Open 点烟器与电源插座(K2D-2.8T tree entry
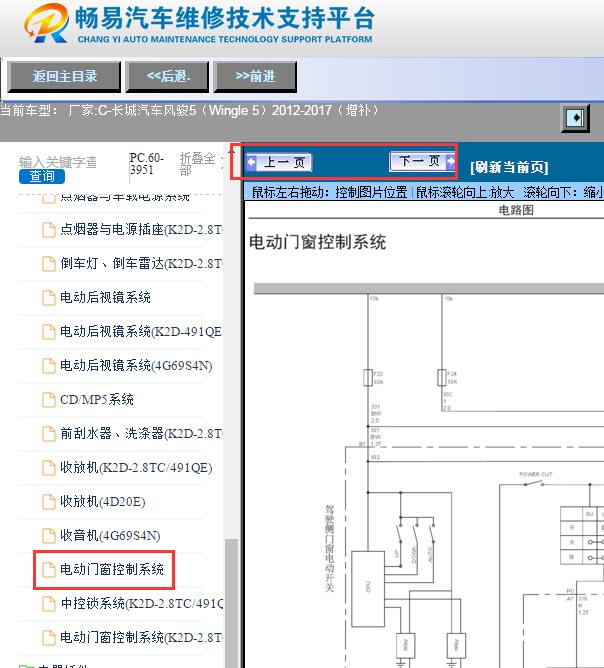 click(x=141, y=230)
